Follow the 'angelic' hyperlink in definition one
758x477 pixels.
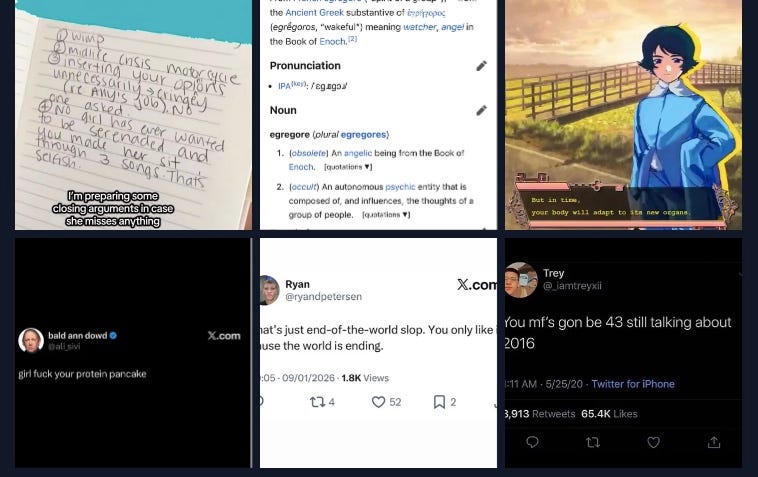coord(358,153)
